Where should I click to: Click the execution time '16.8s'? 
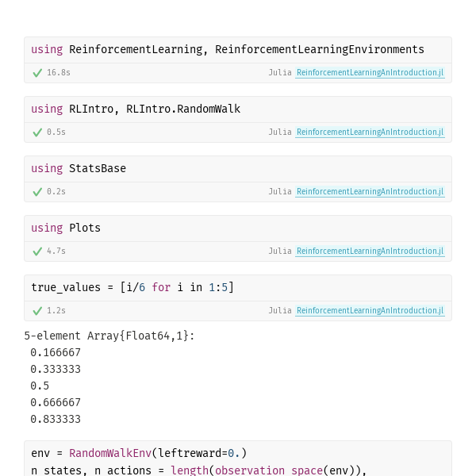coord(59,72)
